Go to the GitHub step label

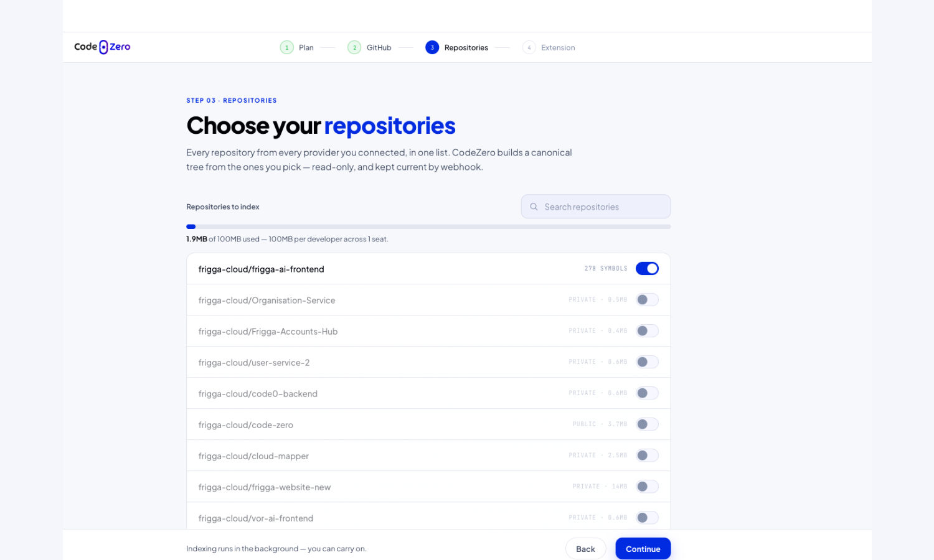coord(379,47)
